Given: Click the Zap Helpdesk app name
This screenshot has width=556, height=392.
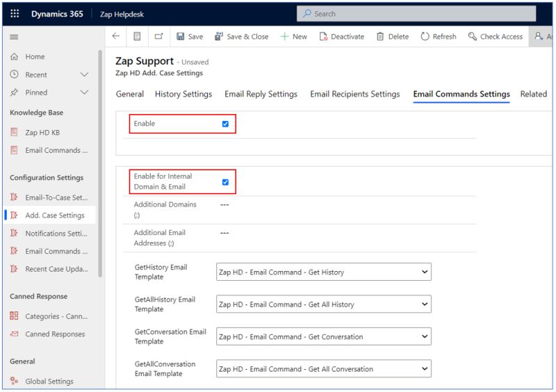Looking at the screenshot, I should click(x=122, y=14).
